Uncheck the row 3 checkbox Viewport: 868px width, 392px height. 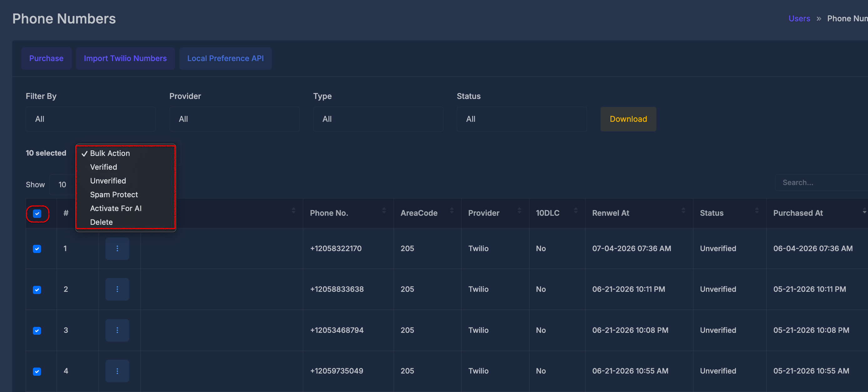click(37, 330)
